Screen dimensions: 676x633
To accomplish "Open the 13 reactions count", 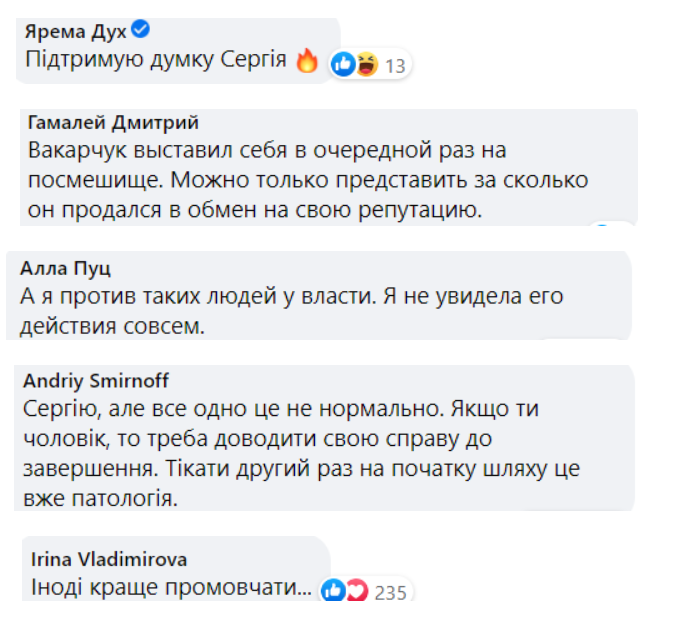I will pyautogui.click(x=395, y=66).
